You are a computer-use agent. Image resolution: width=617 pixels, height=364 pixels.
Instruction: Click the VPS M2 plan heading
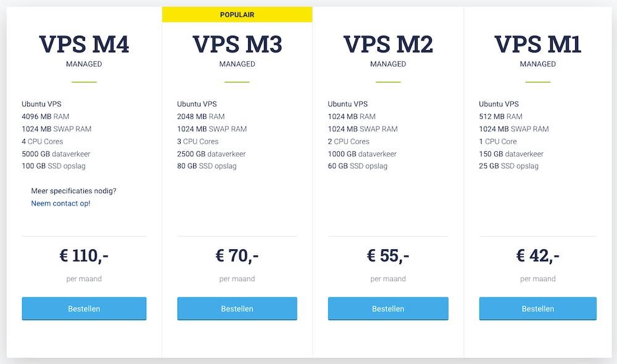(388, 44)
